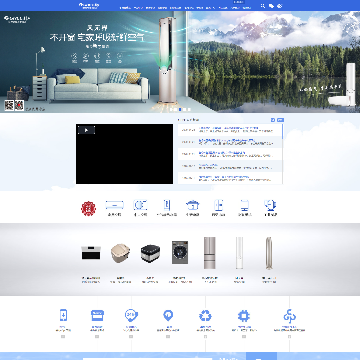The height and width of the screenshot is (360, 360).
Task: Click the cloud link service icon
Action: click(289, 316)
